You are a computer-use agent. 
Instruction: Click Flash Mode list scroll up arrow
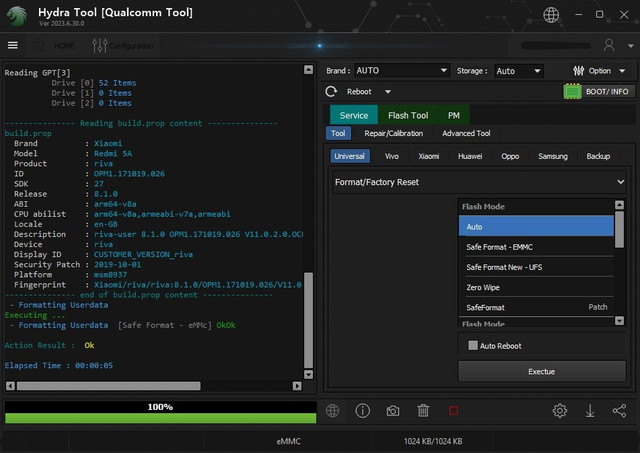tap(619, 205)
